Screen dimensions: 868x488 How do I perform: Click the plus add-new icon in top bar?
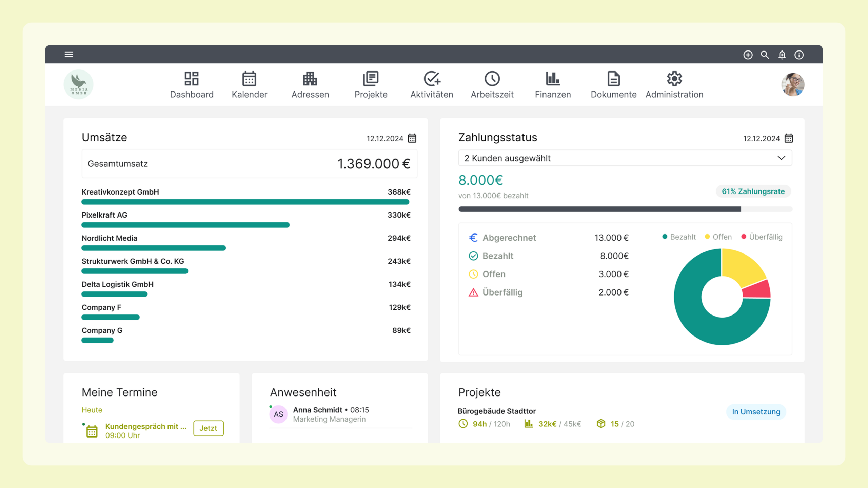(748, 55)
